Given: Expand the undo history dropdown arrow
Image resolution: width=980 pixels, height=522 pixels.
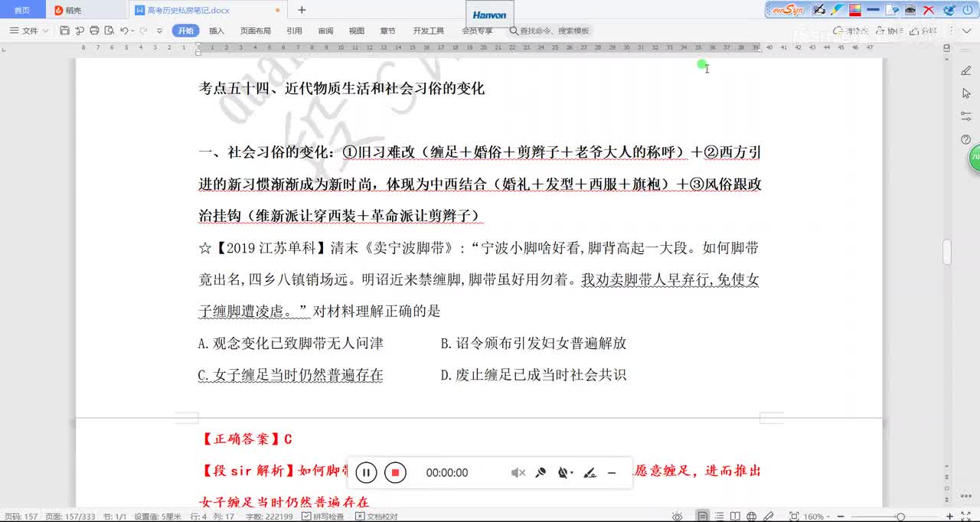Looking at the screenshot, I should (132, 31).
